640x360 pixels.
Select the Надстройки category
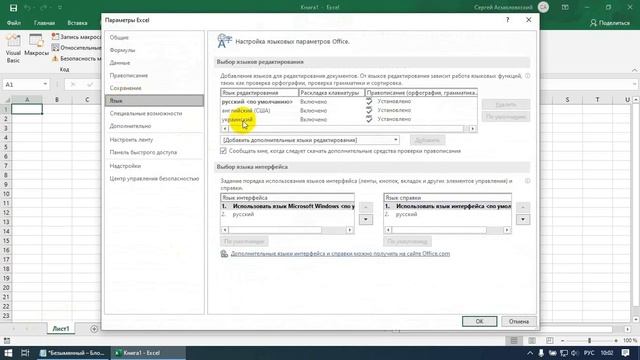tap(154, 166)
